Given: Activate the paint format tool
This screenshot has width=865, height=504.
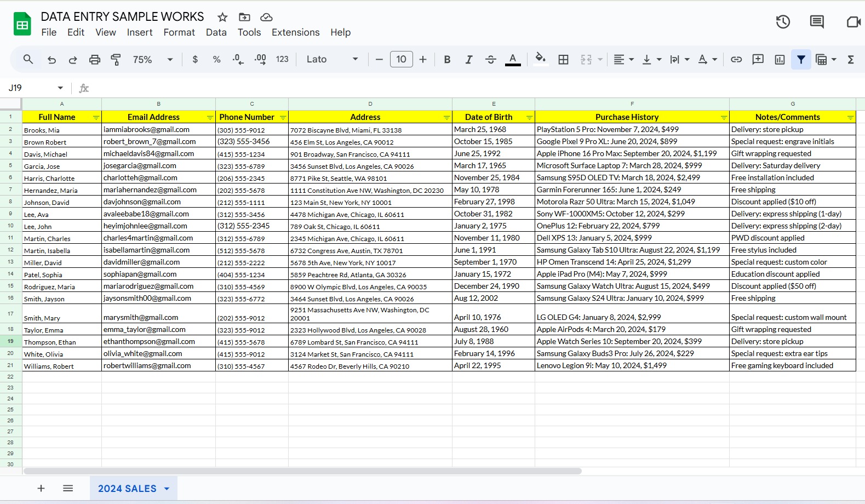Looking at the screenshot, I should click(116, 59).
